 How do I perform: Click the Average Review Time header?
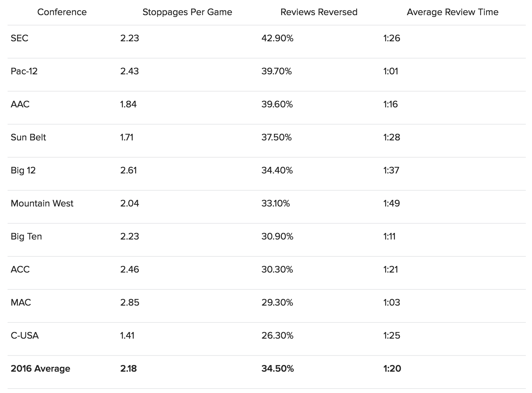point(452,12)
